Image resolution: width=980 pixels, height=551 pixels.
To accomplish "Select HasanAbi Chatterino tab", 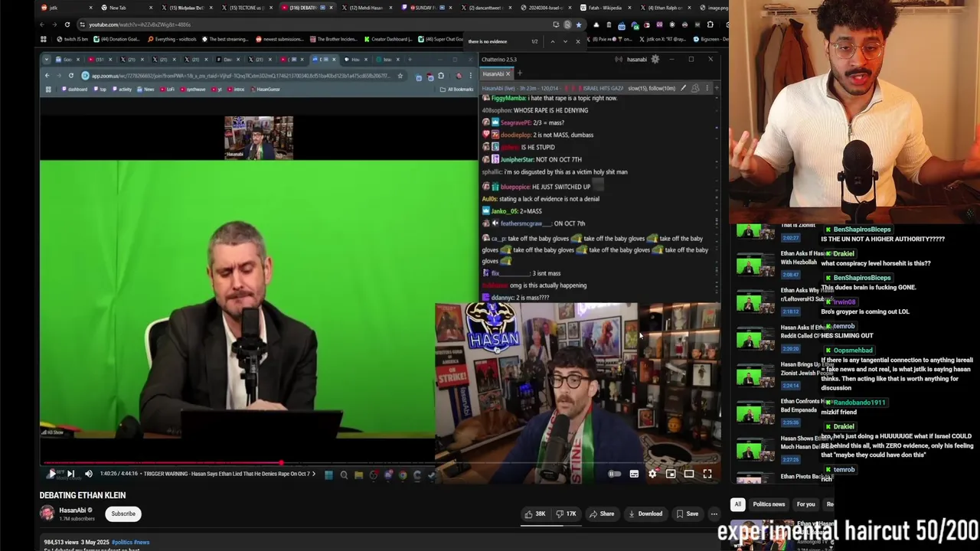I will click(496, 74).
